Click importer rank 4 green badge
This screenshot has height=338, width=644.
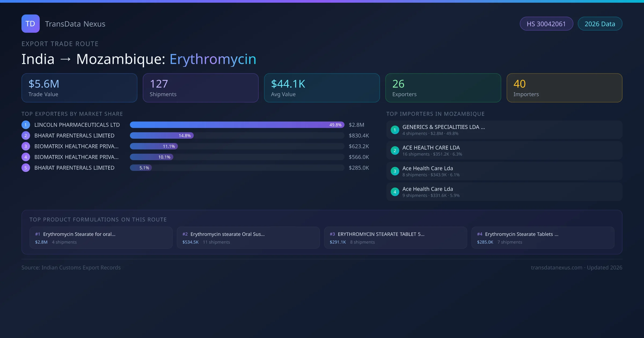(395, 192)
